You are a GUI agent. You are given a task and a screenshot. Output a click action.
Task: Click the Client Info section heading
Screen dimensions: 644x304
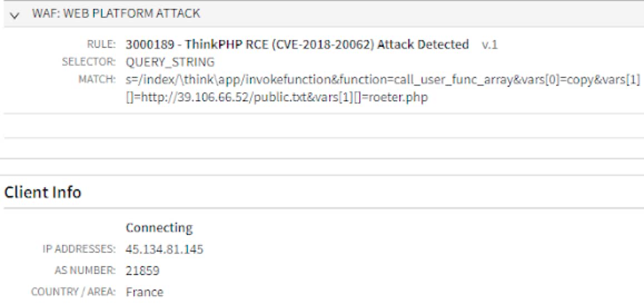(43, 193)
